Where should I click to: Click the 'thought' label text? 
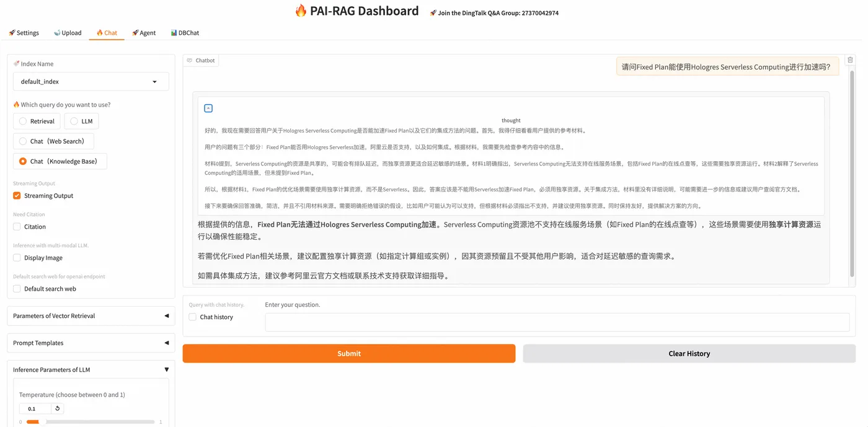click(511, 120)
